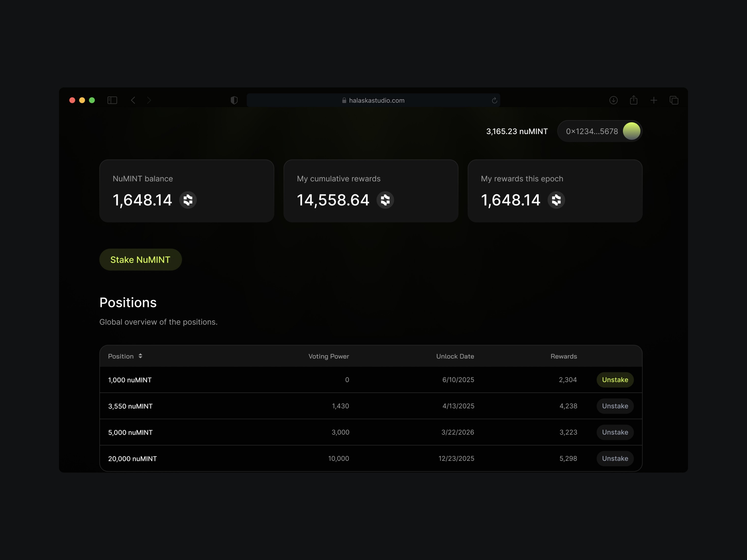Open the downloads icon

tap(613, 100)
